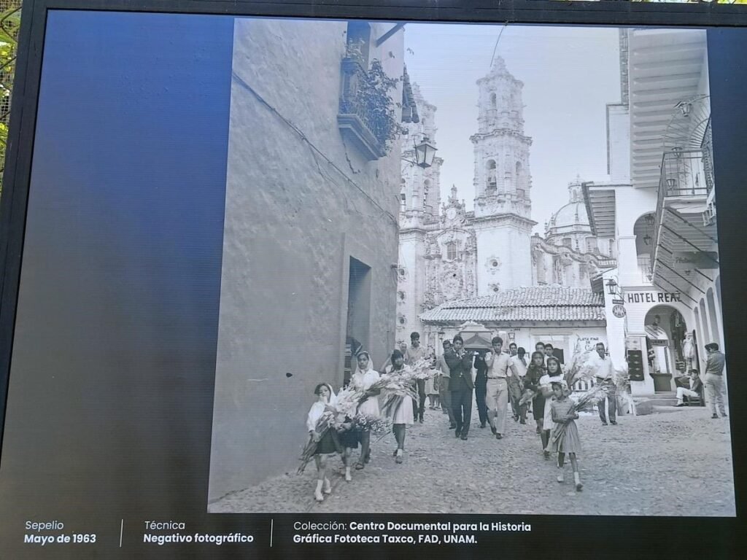This screenshot has width=747, height=560.
Task: Select the church dome
Action: coord(570,216)
